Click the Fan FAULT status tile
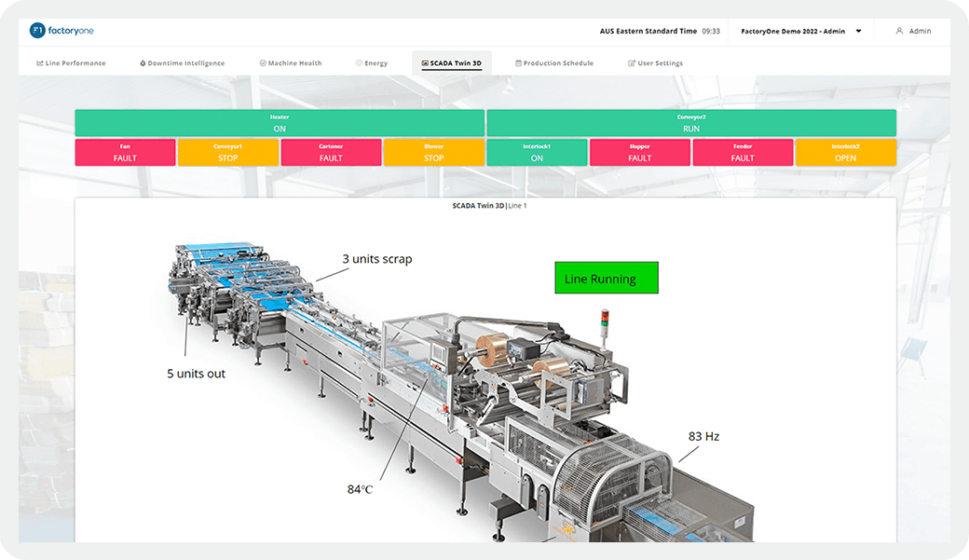The image size is (969, 560). 125,153
